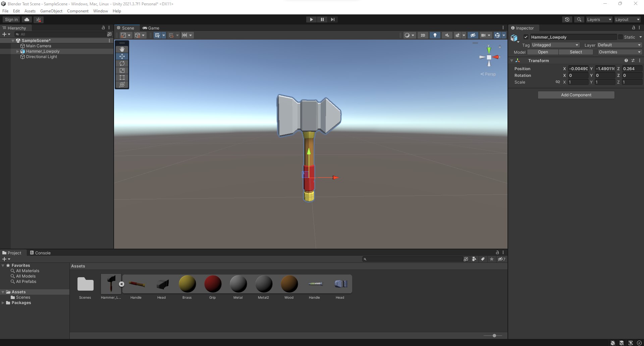Open the Layers dropdown in toolbar

[599, 19]
